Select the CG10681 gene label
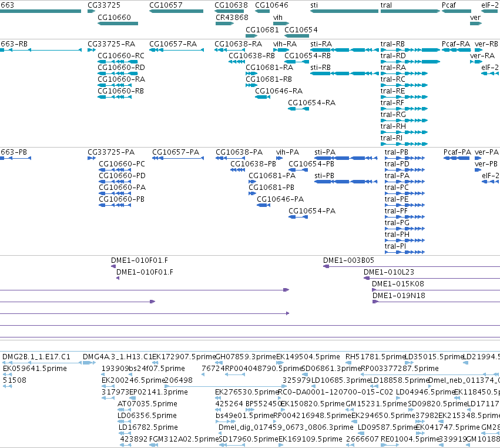 coord(262,29)
